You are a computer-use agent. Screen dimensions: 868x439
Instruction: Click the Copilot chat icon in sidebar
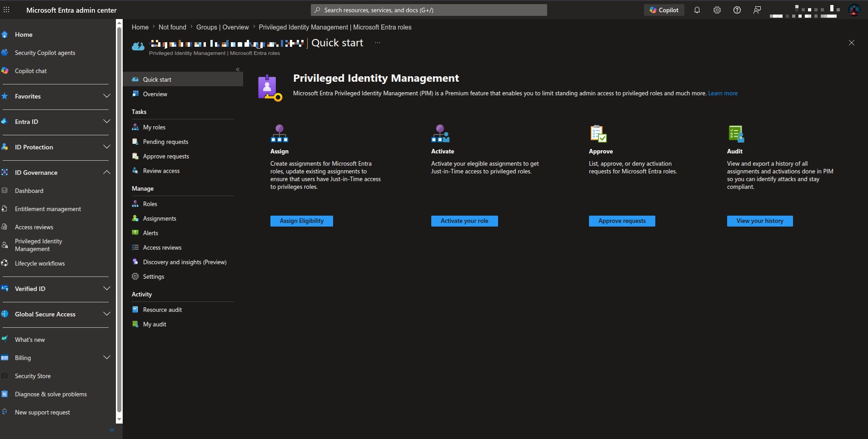[x=5, y=71]
